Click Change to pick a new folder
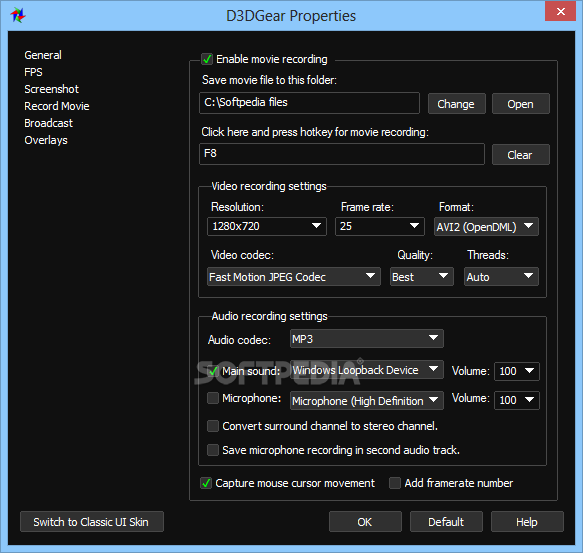This screenshot has width=583, height=553. (456, 104)
